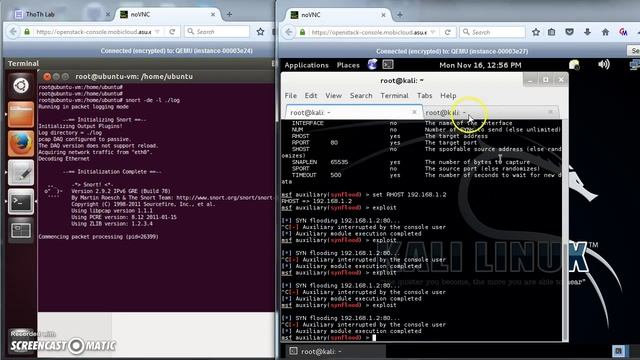Open new tab in left browser
Screen dimensions: 640x360
(229, 14)
